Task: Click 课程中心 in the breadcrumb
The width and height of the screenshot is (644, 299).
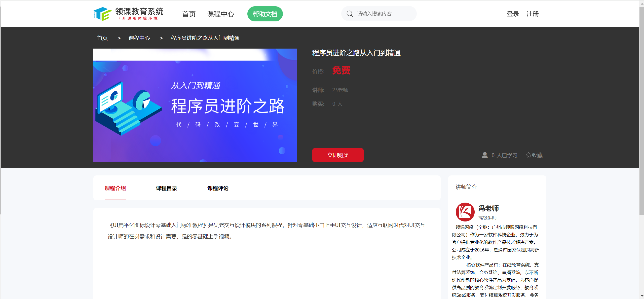Action: click(139, 38)
